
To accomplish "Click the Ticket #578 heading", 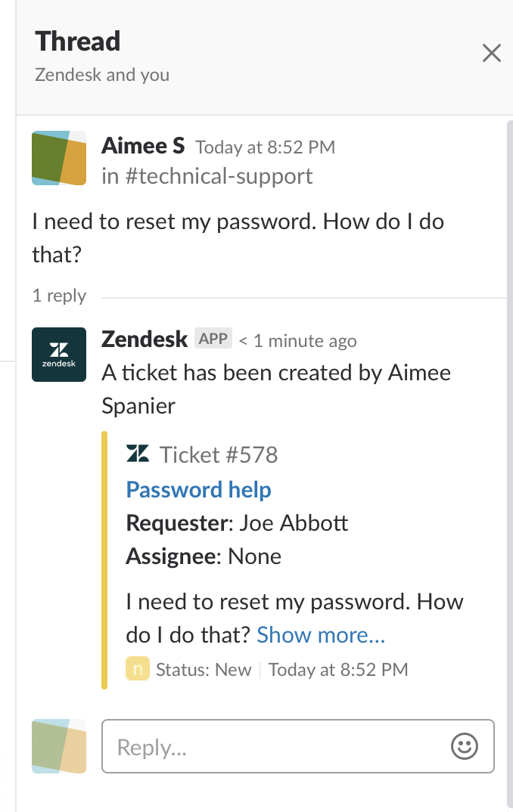I will point(219,454).
